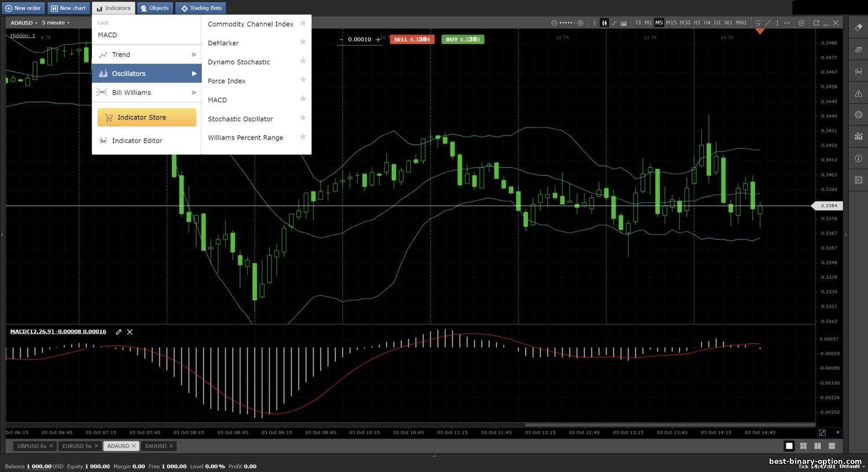
Task: Star the Stochastic Oscillator as favorite
Action: point(303,117)
